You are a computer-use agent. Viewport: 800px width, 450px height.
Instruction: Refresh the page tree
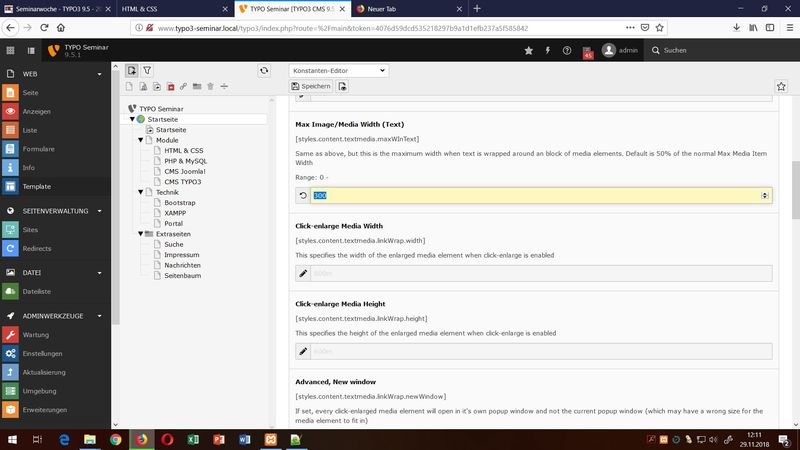click(x=263, y=71)
